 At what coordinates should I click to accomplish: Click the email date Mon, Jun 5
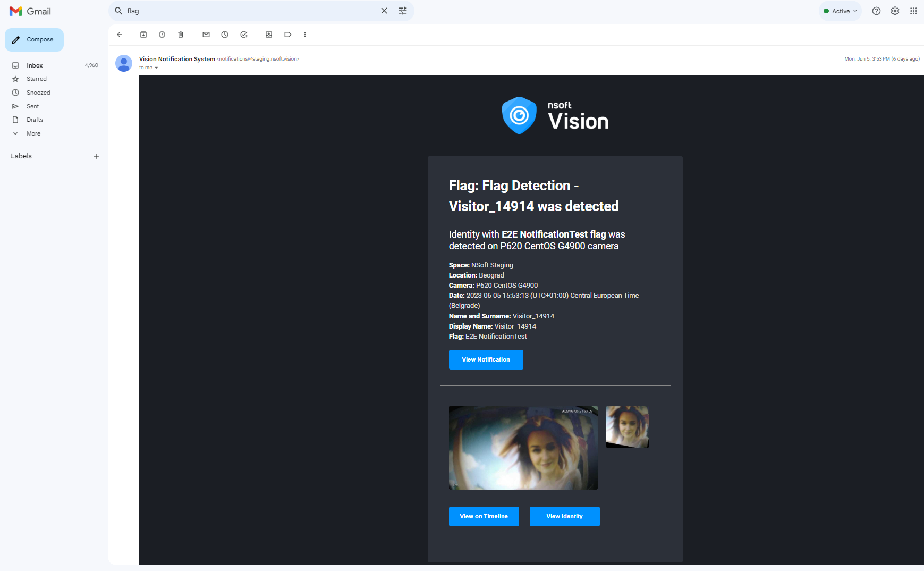[882, 59]
